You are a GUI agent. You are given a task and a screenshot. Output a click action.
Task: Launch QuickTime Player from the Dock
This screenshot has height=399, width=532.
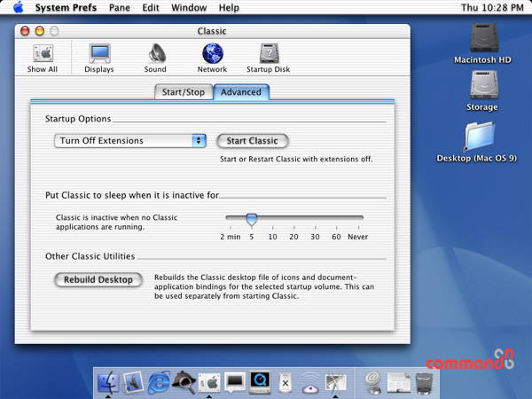[x=260, y=382]
